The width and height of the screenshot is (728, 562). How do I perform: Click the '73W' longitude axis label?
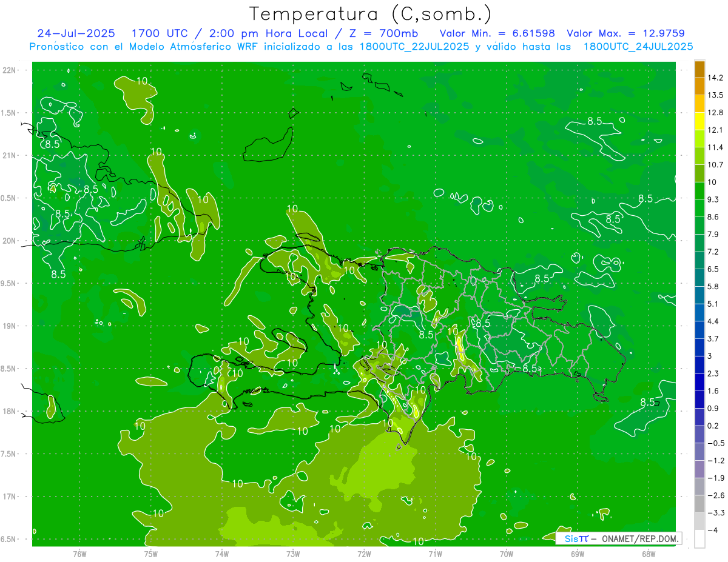293,554
